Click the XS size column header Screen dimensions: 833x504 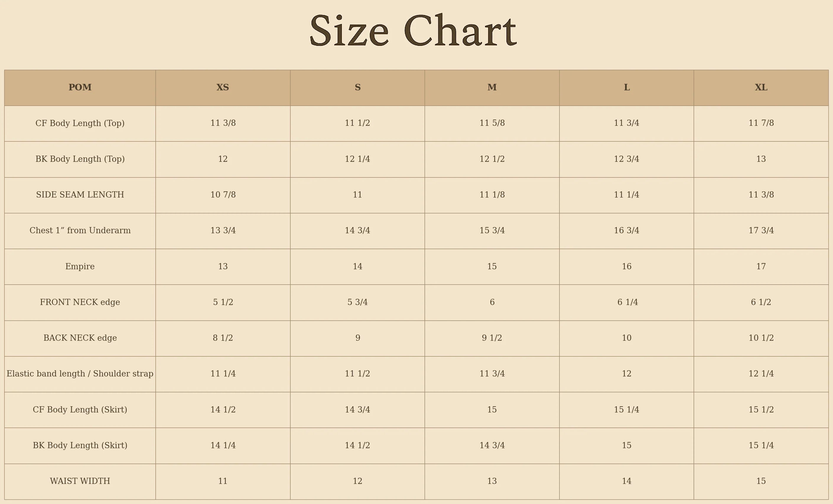[223, 87]
